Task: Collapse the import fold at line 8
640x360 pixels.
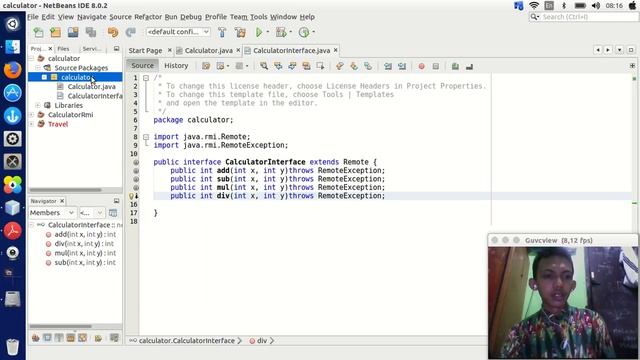Action: (x=146, y=137)
